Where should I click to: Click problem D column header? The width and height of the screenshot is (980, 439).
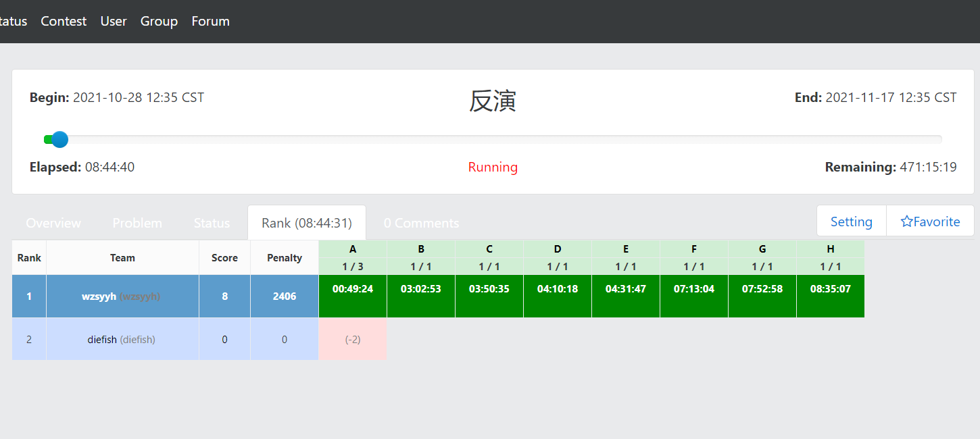[558, 249]
